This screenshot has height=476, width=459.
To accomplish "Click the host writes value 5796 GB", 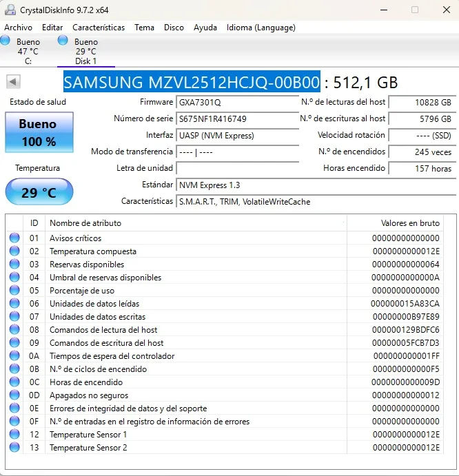I will click(422, 118).
